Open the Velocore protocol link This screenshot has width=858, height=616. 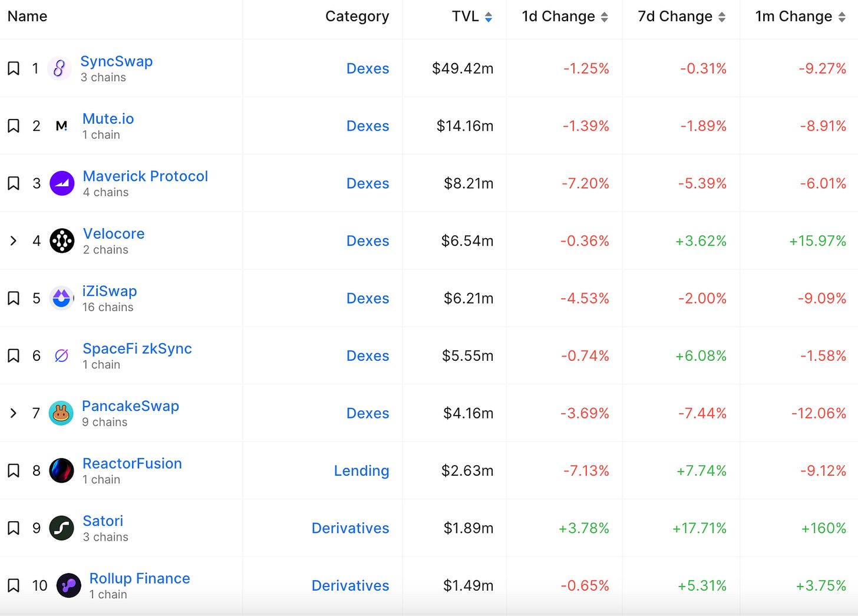pos(114,233)
